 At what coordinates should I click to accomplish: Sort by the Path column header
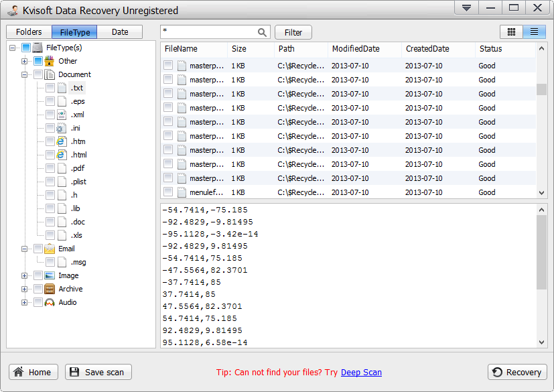[301, 49]
